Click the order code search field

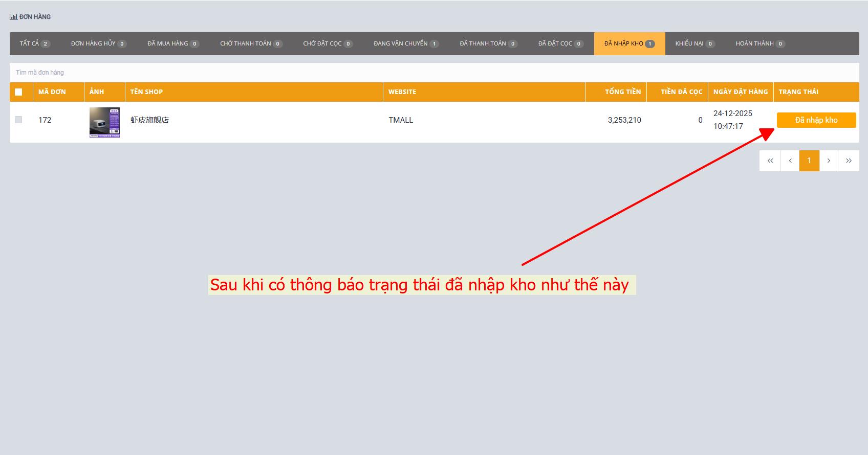(434, 73)
